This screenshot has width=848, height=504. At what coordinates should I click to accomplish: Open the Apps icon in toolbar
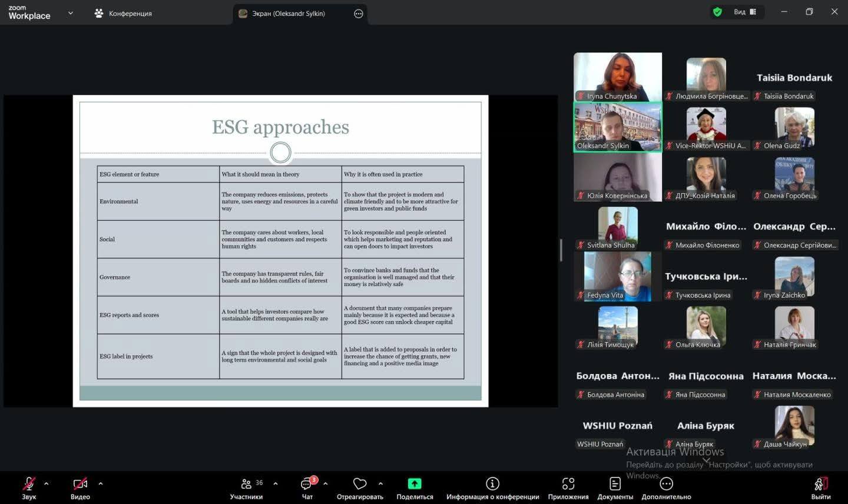point(568,484)
